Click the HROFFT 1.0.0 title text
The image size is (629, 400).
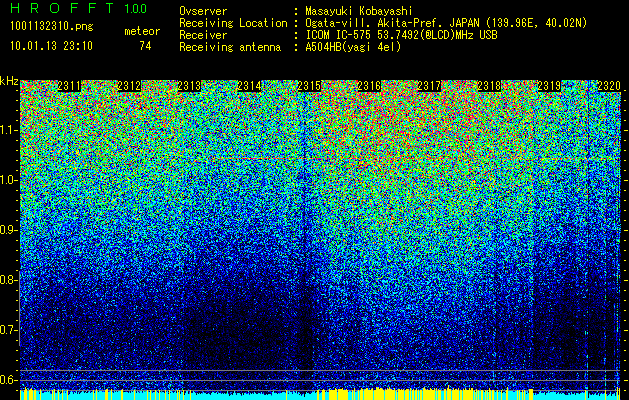click(78, 8)
